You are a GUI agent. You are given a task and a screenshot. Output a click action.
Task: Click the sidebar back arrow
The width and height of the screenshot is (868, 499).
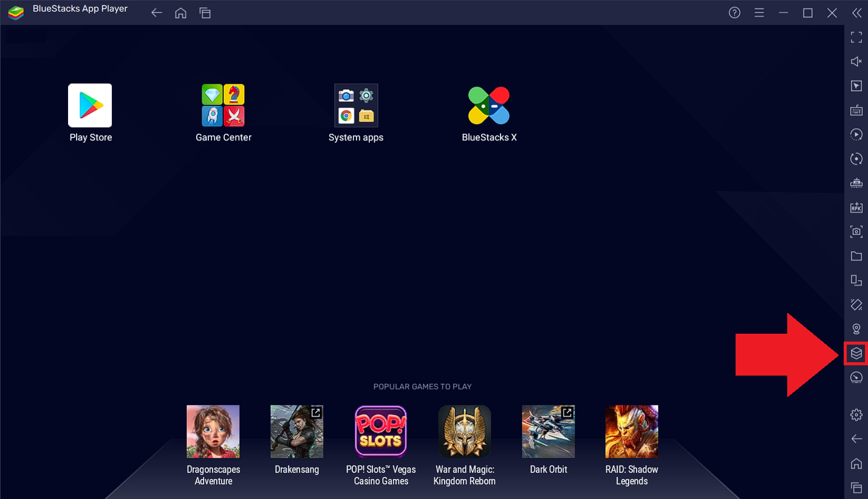click(856, 439)
